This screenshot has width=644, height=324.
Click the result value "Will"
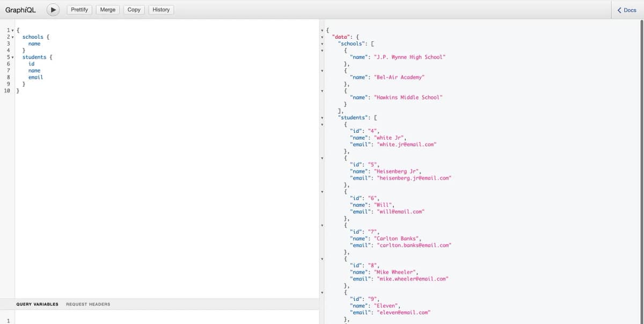coord(384,205)
